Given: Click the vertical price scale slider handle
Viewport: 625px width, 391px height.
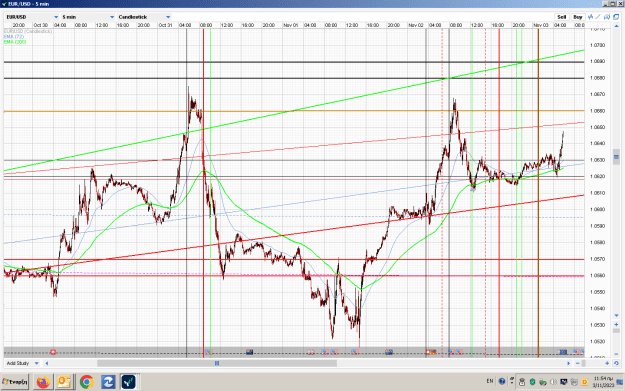Looking at the screenshot, I should pyautogui.click(x=616, y=156).
